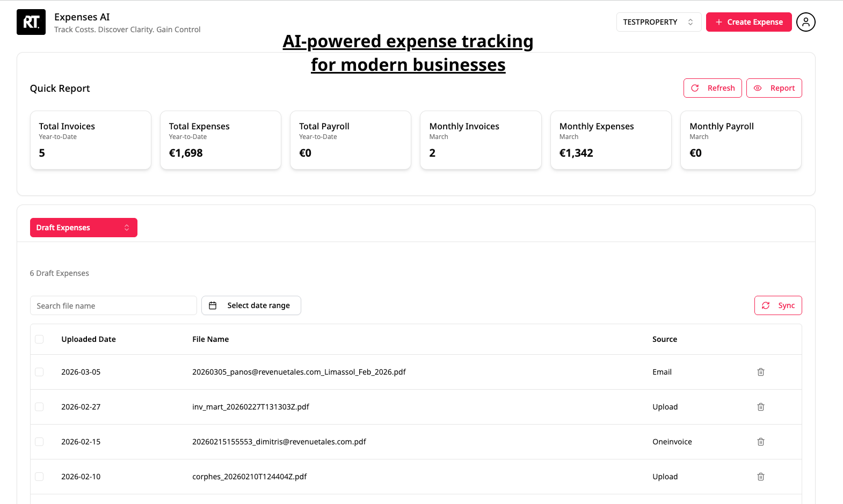The height and width of the screenshot is (504, 843).
Task: Delete the inv_mart_20260227T131303Z.pdf draft
Action: click(760, 406)
